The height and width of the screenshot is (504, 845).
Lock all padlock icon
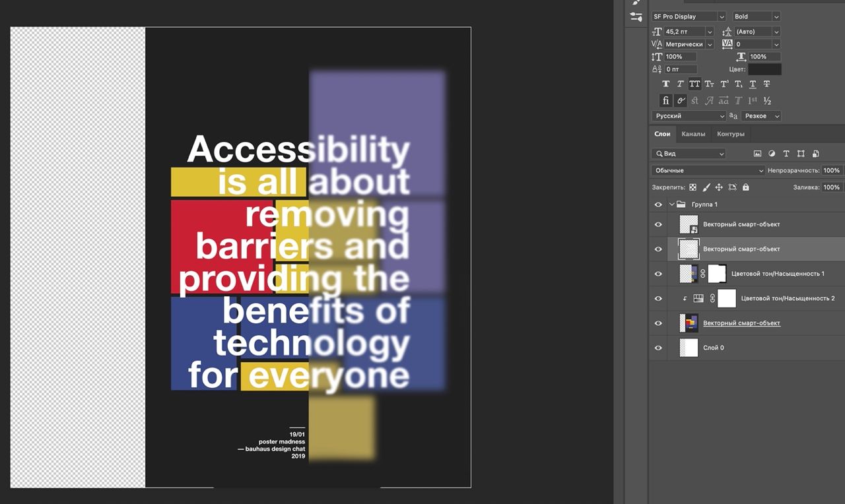[x=745, y=187]
